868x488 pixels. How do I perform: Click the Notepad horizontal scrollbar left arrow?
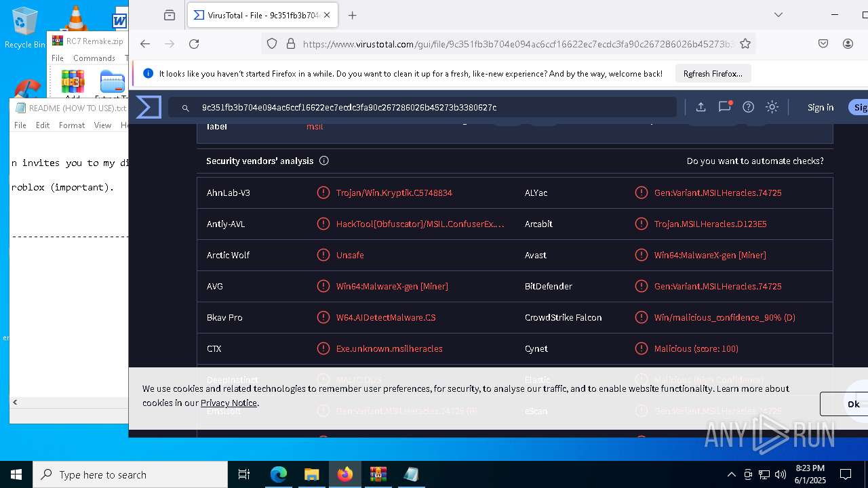point(15,402)
